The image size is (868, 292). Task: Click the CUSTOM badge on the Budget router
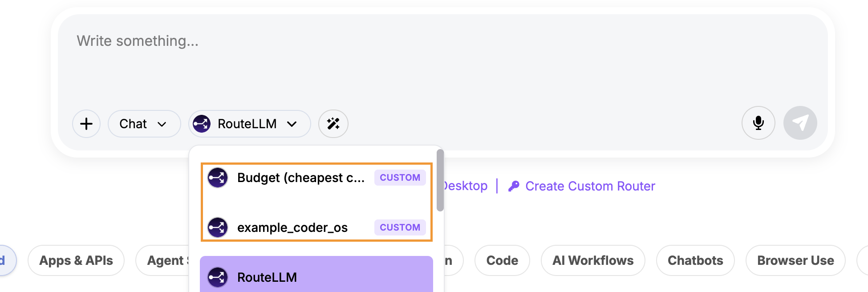tap(400, 178)
